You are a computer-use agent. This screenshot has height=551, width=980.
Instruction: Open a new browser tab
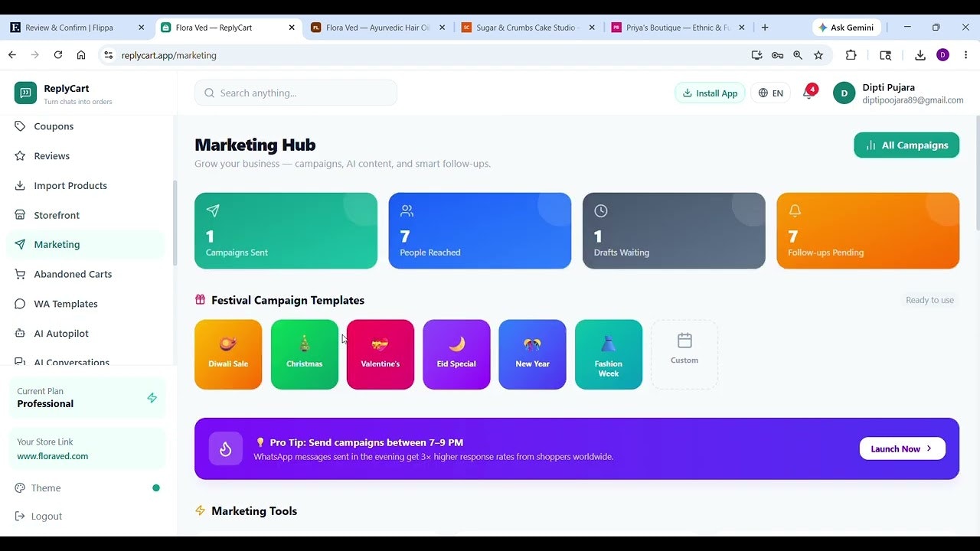click(765, 28)
